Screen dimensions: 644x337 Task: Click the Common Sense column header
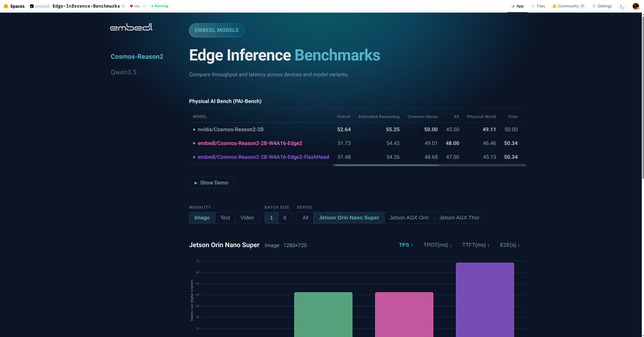point(422,117)
